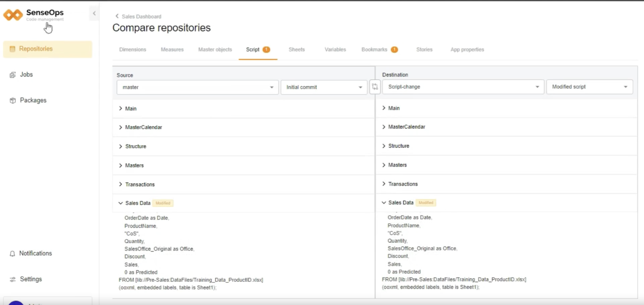
Task: Click the Modified badge on source Sales Data
Action: tap(163, 203)
